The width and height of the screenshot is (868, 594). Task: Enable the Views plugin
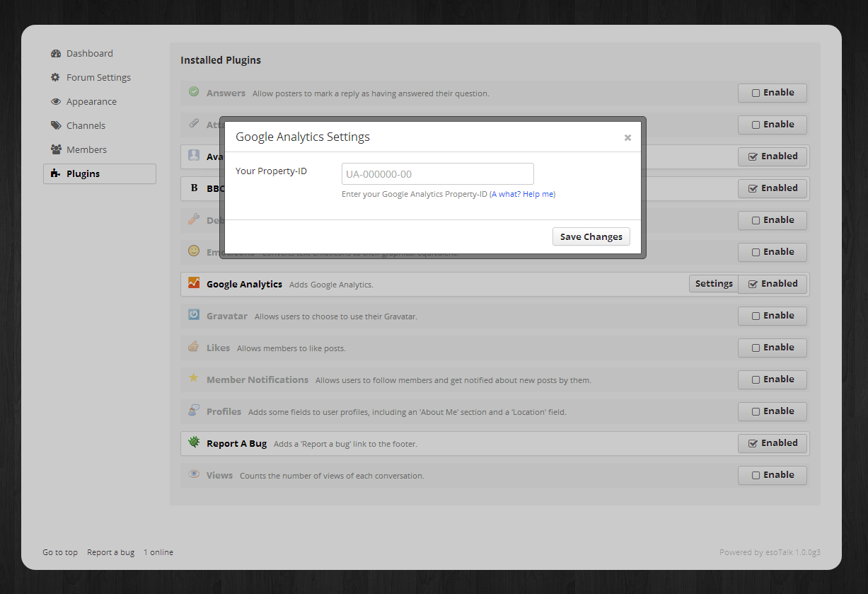[x=772, y=475]
